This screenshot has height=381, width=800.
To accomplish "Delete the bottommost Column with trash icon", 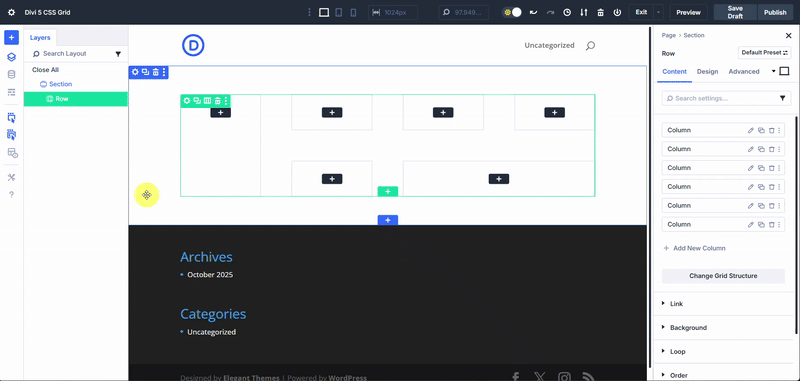I will point(771,224).
